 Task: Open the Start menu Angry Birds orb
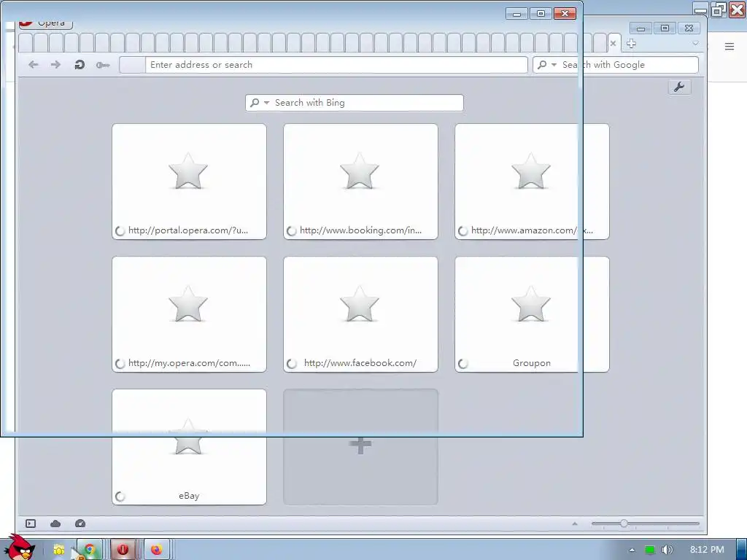[19, 548]
